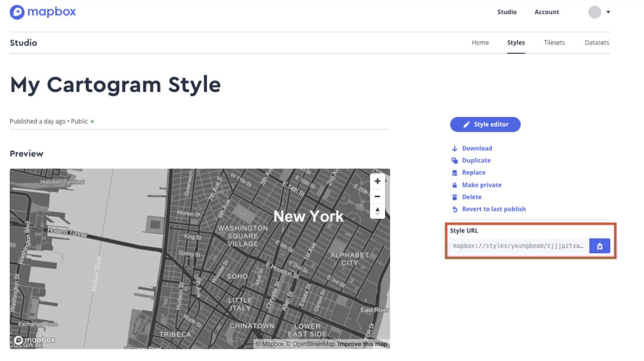Click the Mapbox logo icon
The width and height of the screenshot is (644, 361).
(x=17, y=12)
